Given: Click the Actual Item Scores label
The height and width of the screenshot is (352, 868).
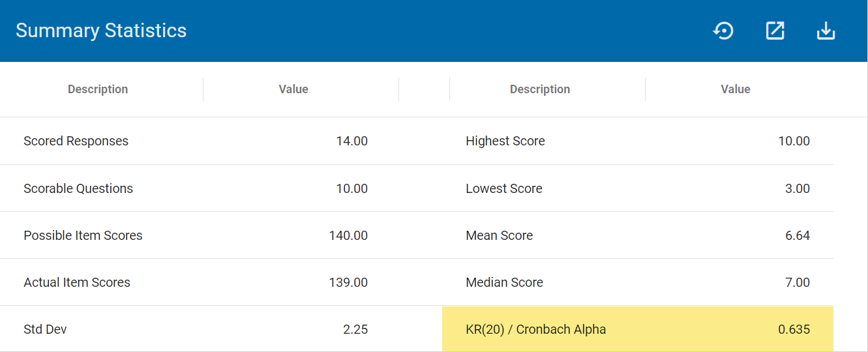Looking at the screenshot, I should 77,282.
